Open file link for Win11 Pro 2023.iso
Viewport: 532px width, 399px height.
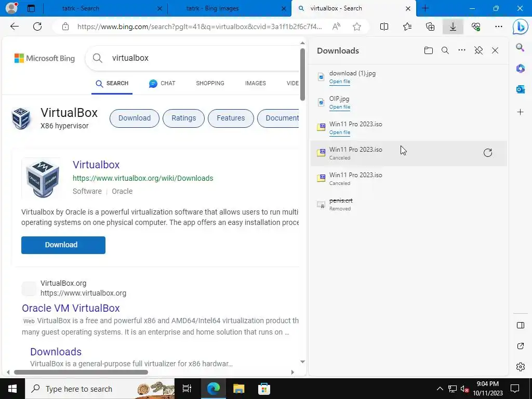[339, 132]
